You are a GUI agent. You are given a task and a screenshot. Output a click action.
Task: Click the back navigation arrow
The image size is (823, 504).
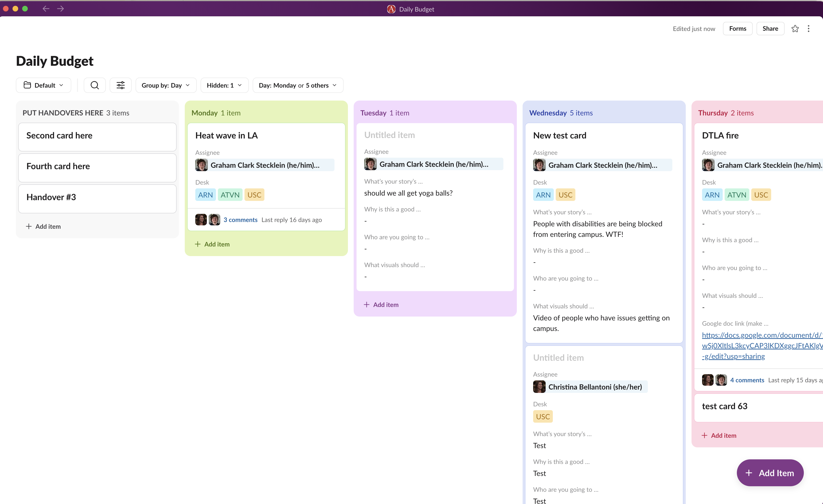click(46, 9)
